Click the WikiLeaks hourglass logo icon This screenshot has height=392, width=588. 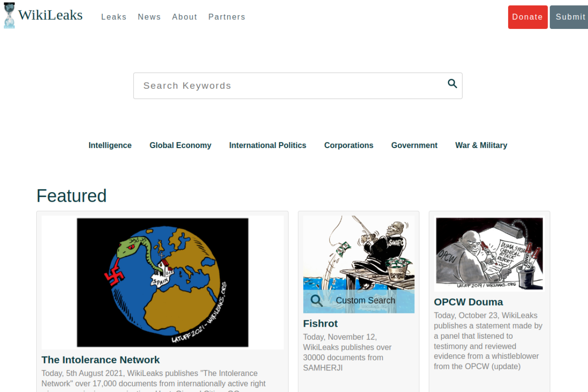[x=9, y=16]
